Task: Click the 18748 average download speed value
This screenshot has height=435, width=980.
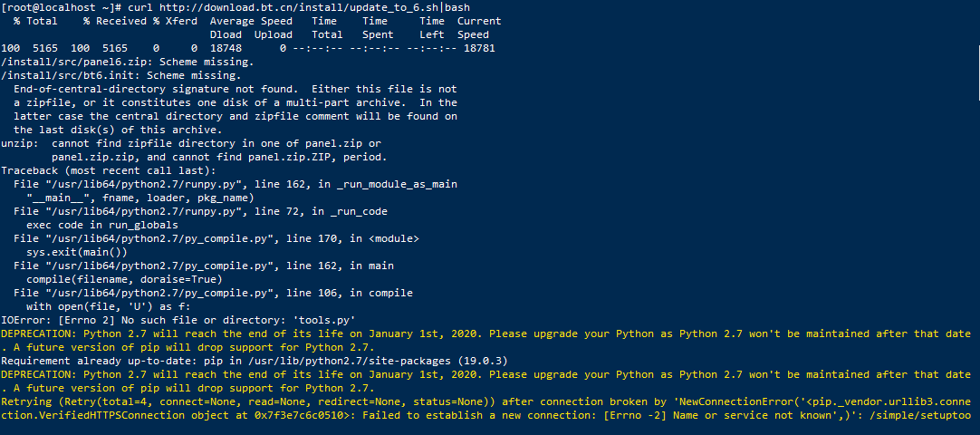Action: pos(226,48)
